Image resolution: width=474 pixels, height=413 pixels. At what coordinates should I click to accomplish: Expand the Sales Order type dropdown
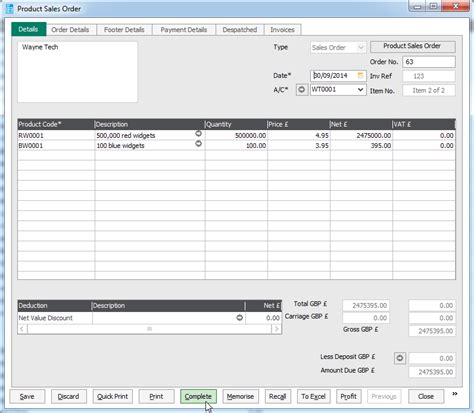click(x=361, y=48)
